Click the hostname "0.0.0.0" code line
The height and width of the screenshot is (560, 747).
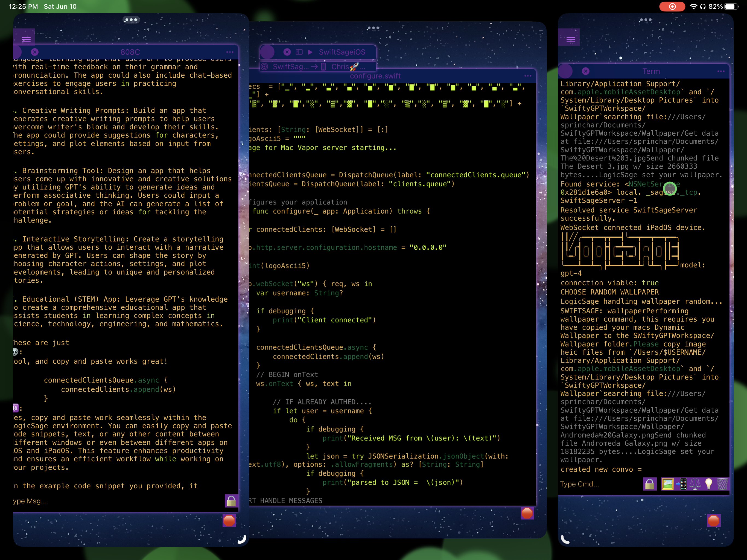[348, 247]
